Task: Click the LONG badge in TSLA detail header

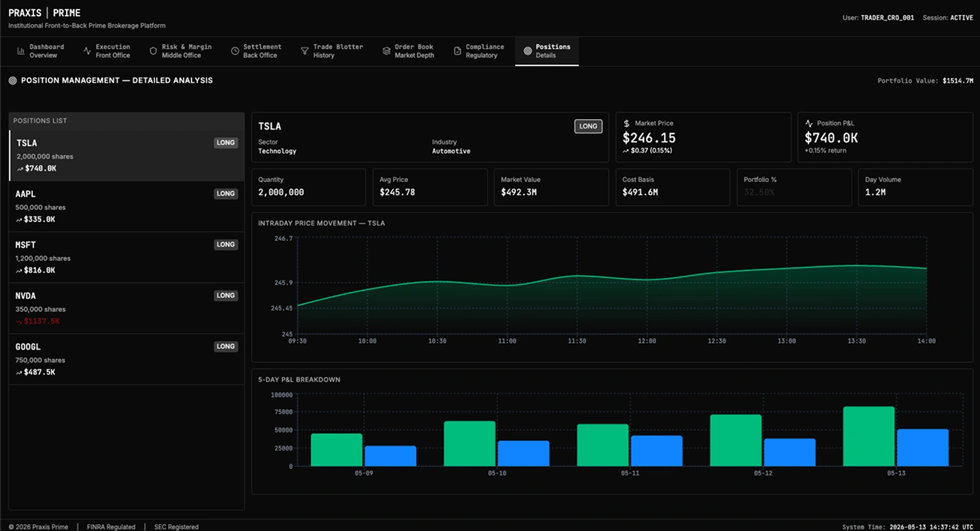Action: [588, 126]
